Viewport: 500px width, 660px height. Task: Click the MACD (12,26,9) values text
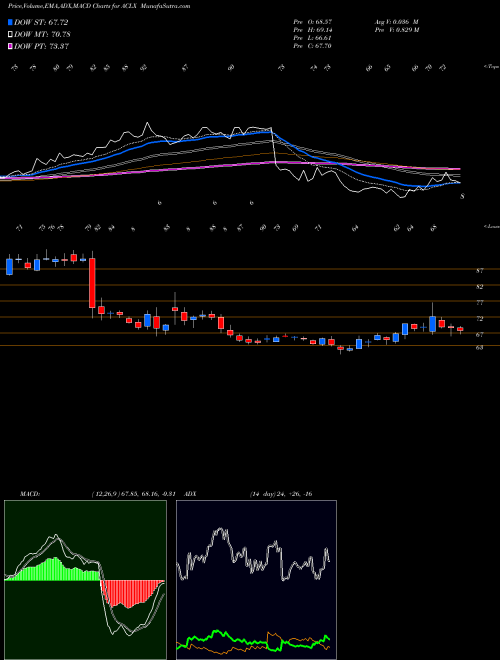point(132,494)
